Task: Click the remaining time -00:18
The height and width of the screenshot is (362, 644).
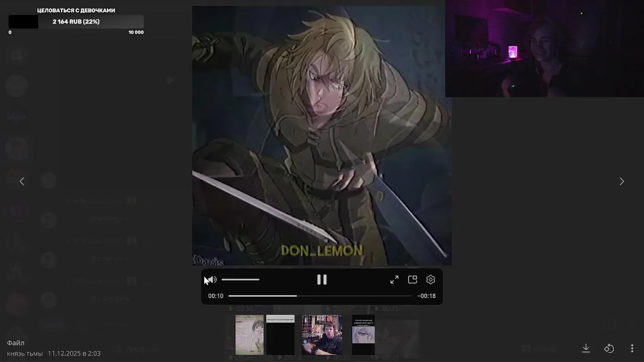Action: (427, 296)
